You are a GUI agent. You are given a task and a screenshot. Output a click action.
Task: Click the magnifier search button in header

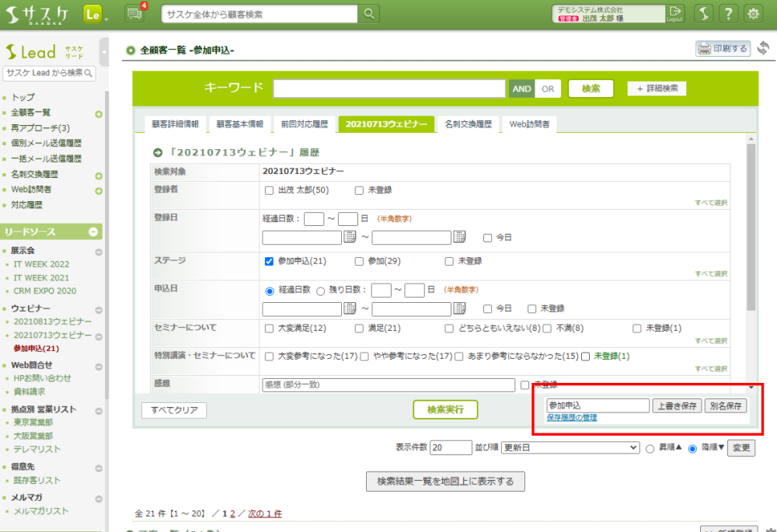[x=370, y=13]
